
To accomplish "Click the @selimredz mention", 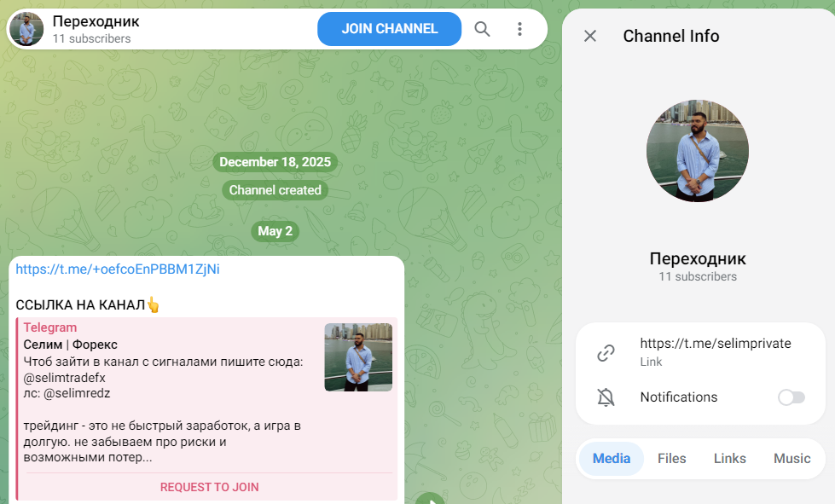I will (x=77, y=393).
